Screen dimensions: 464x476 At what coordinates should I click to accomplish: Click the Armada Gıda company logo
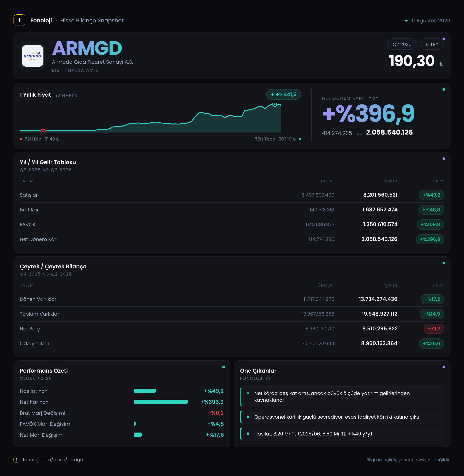point(33,56)
